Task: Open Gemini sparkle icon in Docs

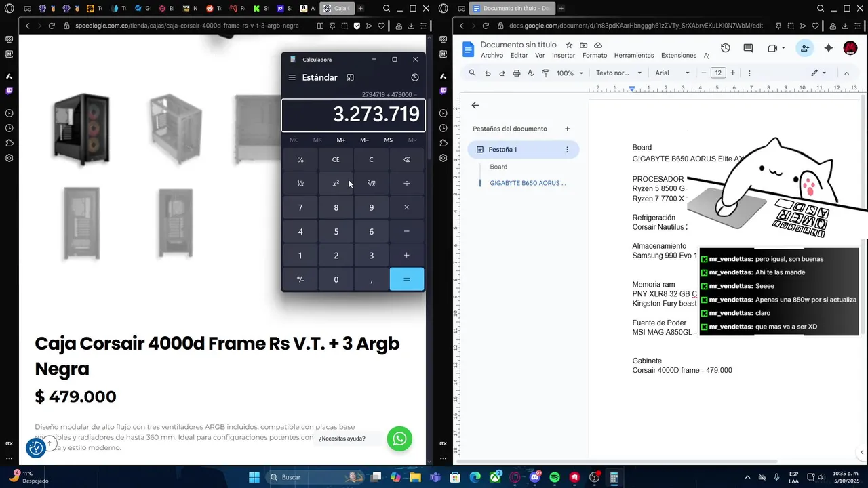Action: click(828, 48)
